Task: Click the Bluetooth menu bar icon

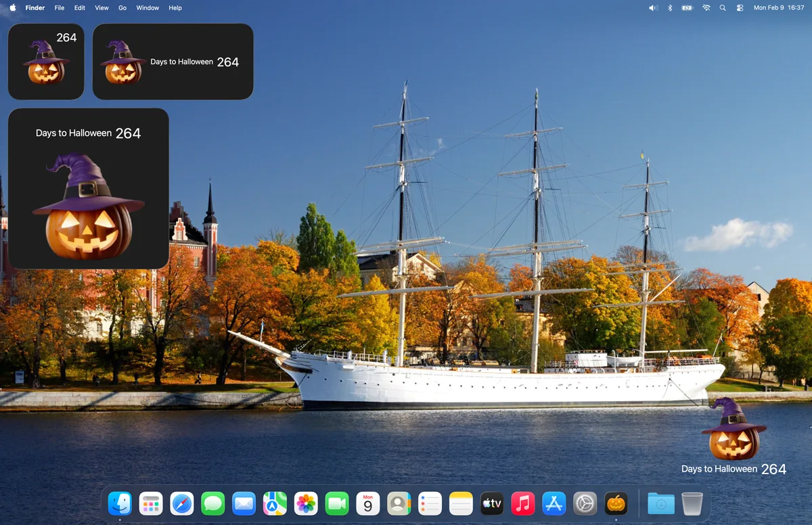Action: point(670,8)
